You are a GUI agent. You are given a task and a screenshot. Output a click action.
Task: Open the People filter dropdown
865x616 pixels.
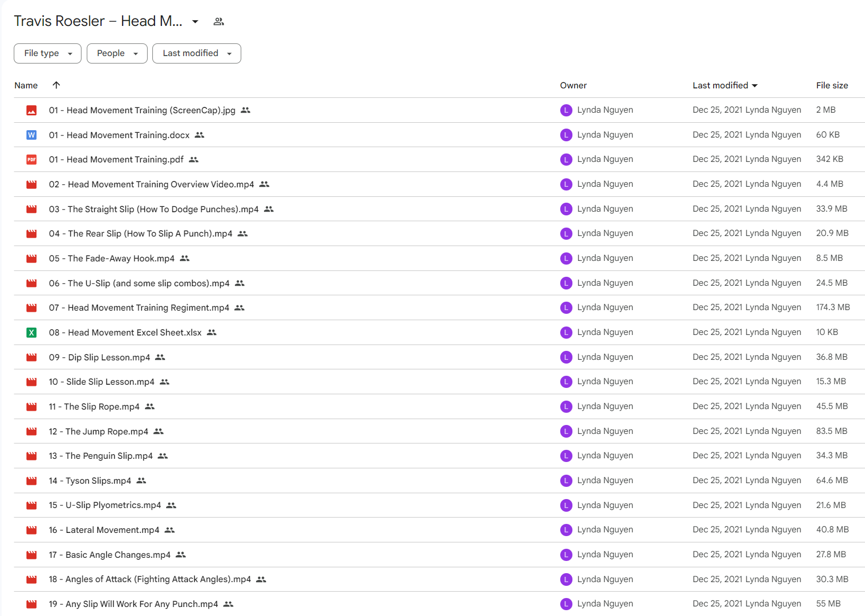(117, 53)
